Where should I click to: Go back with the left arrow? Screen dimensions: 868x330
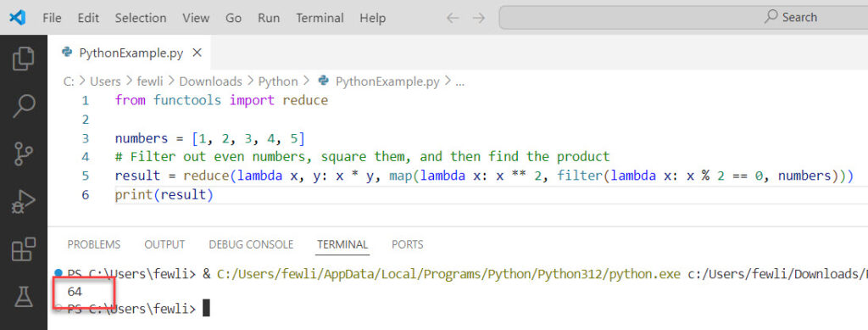point(453,18)
